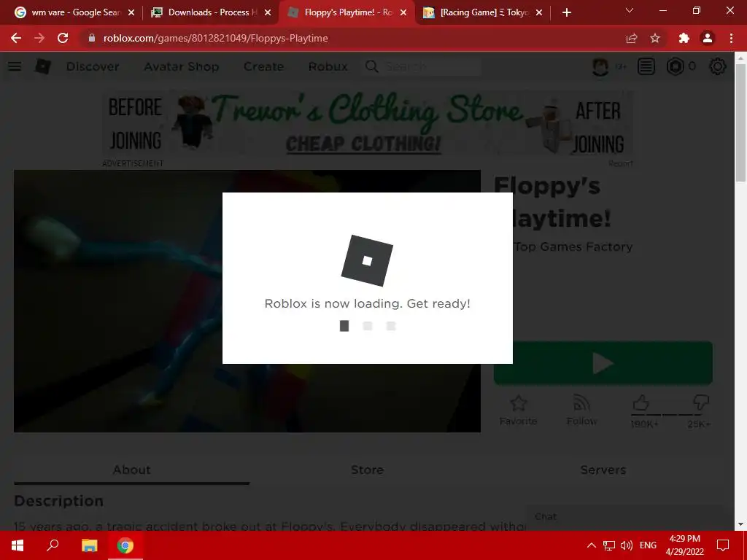The image size is (747, 560).
Task: Open Discover in Roblox navbar
Action: 93,66
